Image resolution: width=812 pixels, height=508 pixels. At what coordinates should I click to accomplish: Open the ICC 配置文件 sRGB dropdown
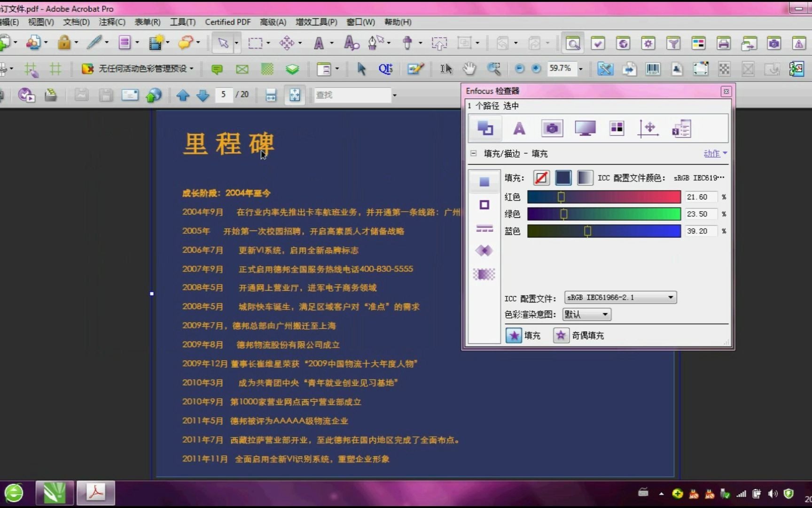point(620,297)
